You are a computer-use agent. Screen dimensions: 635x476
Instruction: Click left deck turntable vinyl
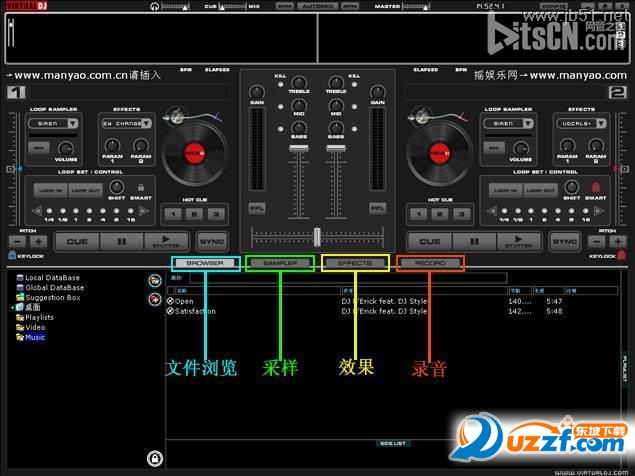click(x=195, y=153)
